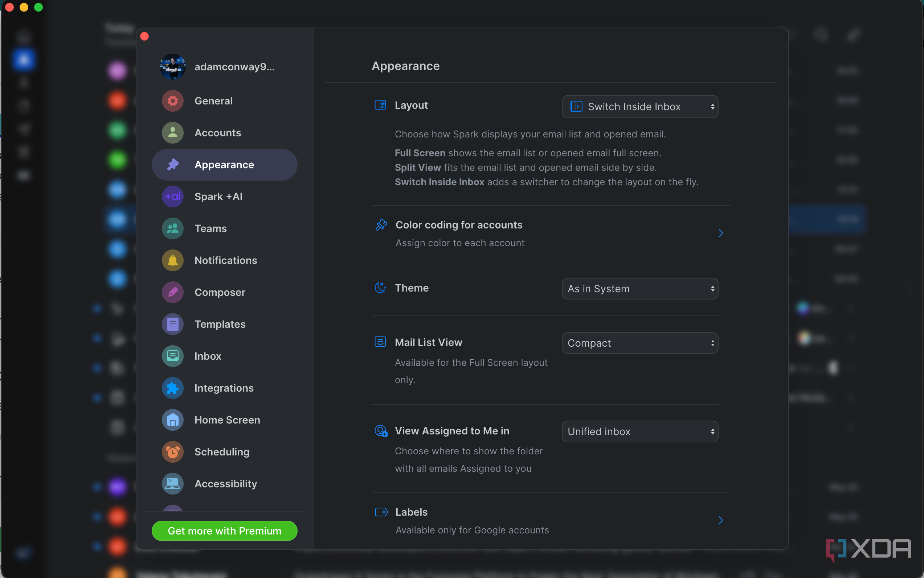The image size is (924, 578).
Task: Click the Layout icon beside Layout label
Action: coord(380,105)
